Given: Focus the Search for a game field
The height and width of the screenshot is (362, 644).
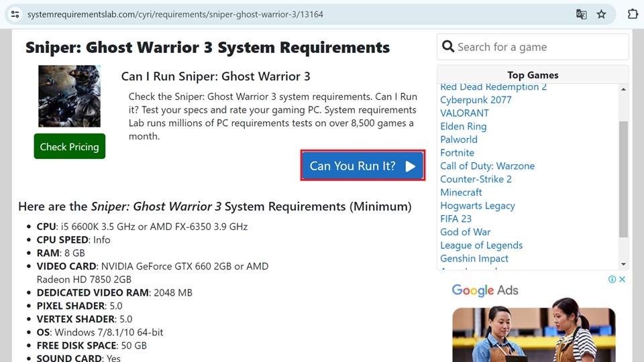Looking at the screenshot, I should pyautogui.click(x=533, y=47).
